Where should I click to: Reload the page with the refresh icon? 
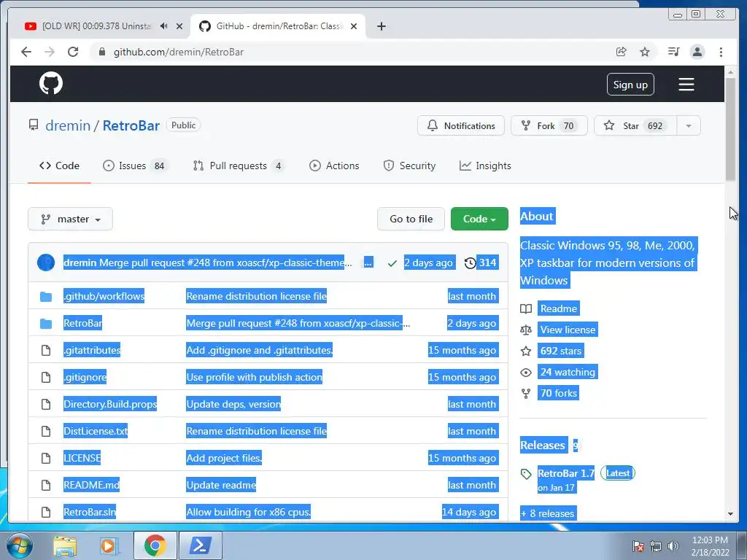73,52
